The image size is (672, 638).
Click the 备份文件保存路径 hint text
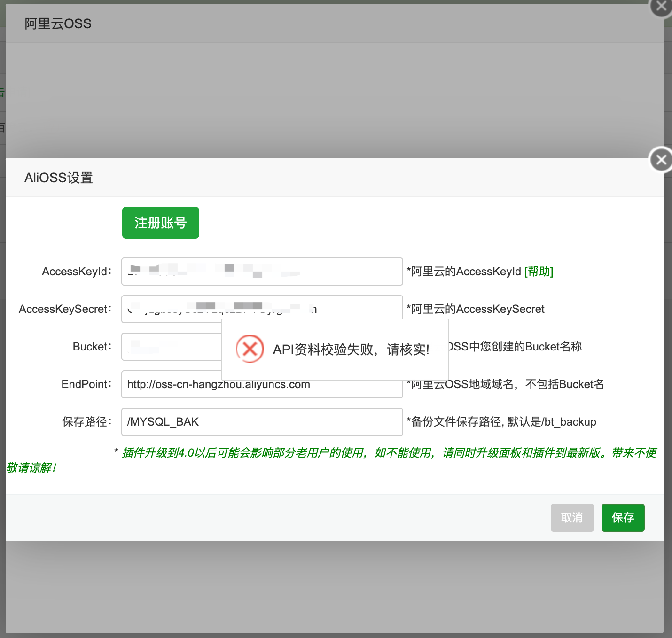pyautogui.click(x=501, y=422)
